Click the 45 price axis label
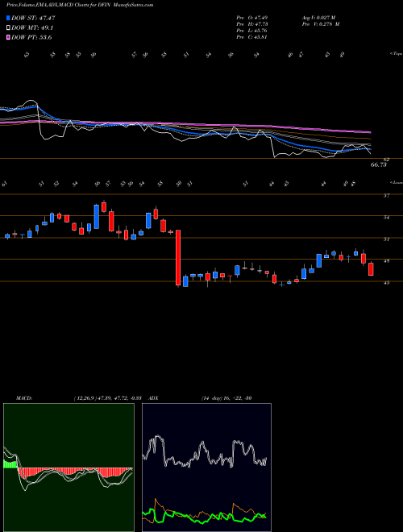 387,282
